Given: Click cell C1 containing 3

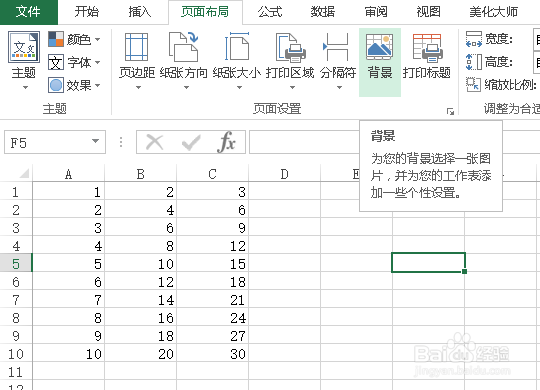Looking at the screenshot, I should click(212, 192).
